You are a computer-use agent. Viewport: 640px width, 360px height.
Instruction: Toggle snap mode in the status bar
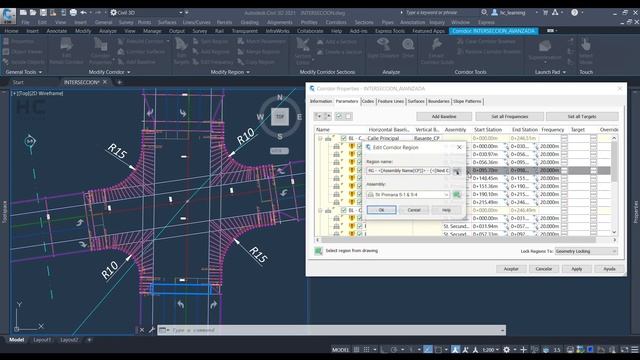click(367, 350)
